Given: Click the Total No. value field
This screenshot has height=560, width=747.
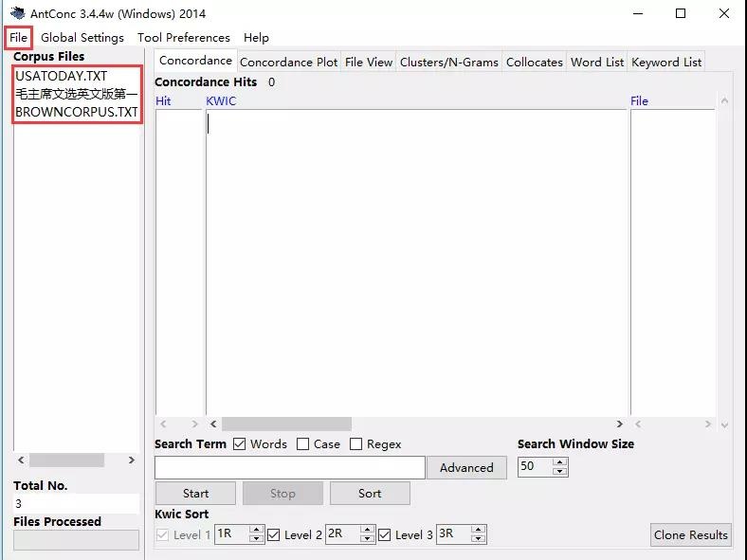Looking at the screenshot, I should coord(76,504).
